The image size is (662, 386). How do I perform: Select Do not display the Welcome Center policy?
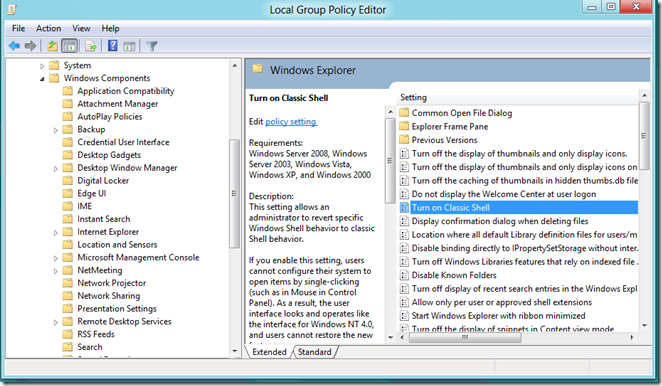[x=504, y=194]
